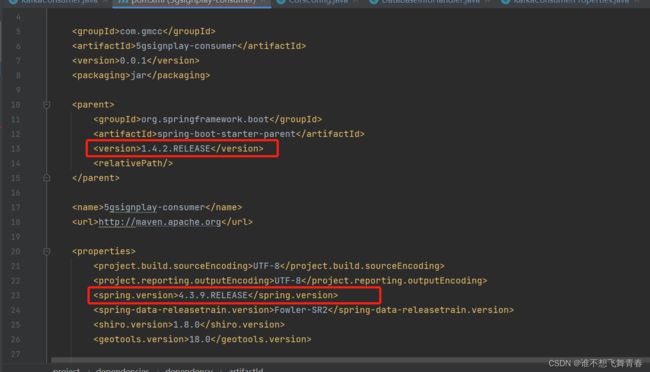Click line number 7 in gutter

tap(18, 61)
